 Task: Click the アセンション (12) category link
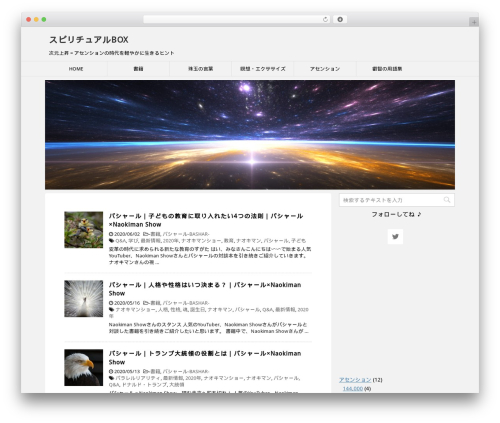[x=355, y=380]
